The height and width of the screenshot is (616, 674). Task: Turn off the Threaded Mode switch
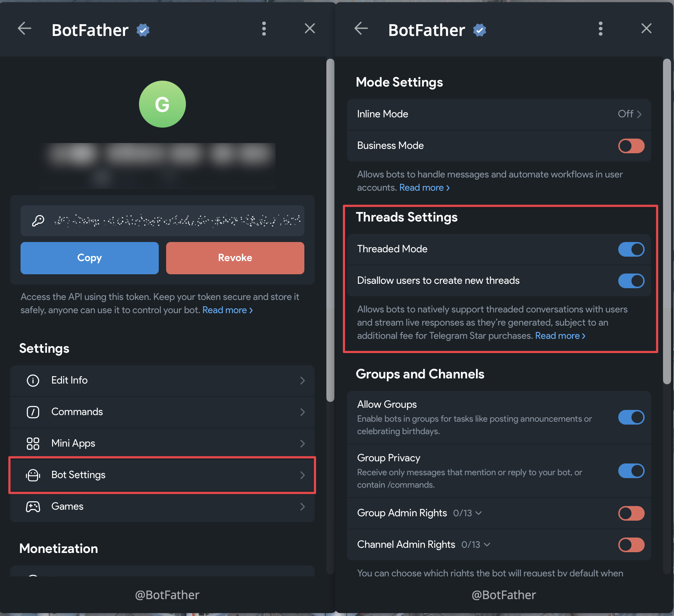pos(631,249)
